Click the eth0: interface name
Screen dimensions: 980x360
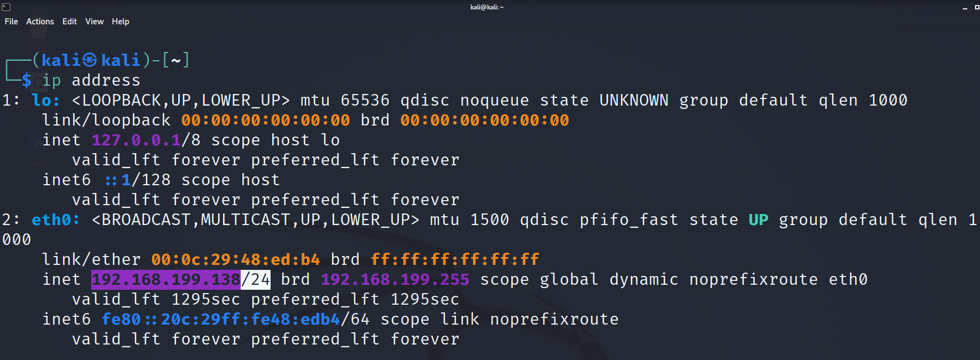click(55, 220)
